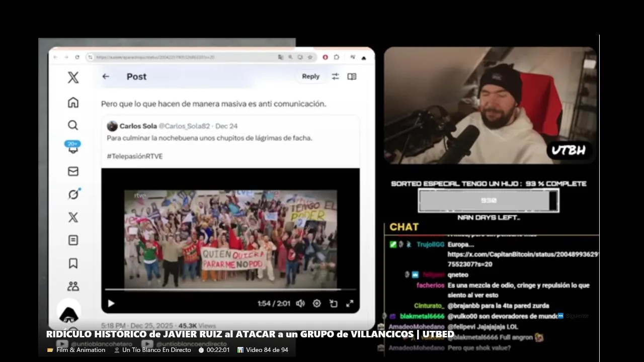
Task: Click CHAT header label
Action: [x=404, y=227]
